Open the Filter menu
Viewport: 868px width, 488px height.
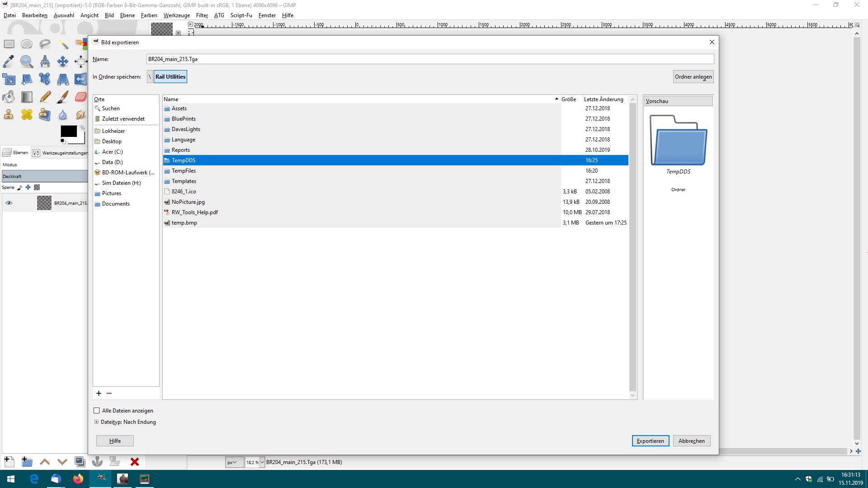pos(202,15)
